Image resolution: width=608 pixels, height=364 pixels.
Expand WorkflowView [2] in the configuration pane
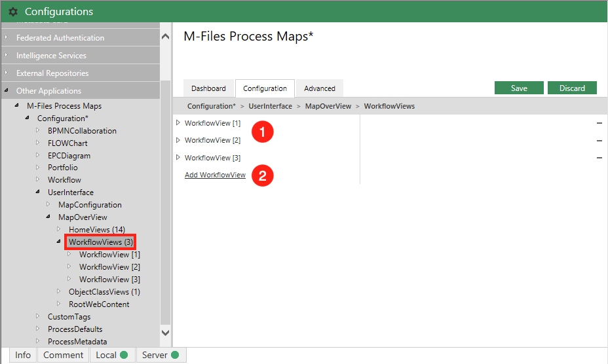(x=178, y=140)
